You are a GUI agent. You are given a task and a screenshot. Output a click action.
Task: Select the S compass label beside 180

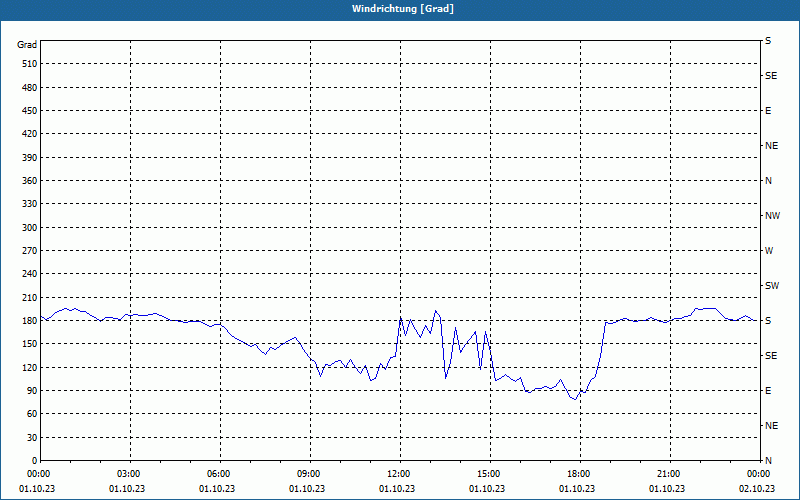(x=768, y=321)
